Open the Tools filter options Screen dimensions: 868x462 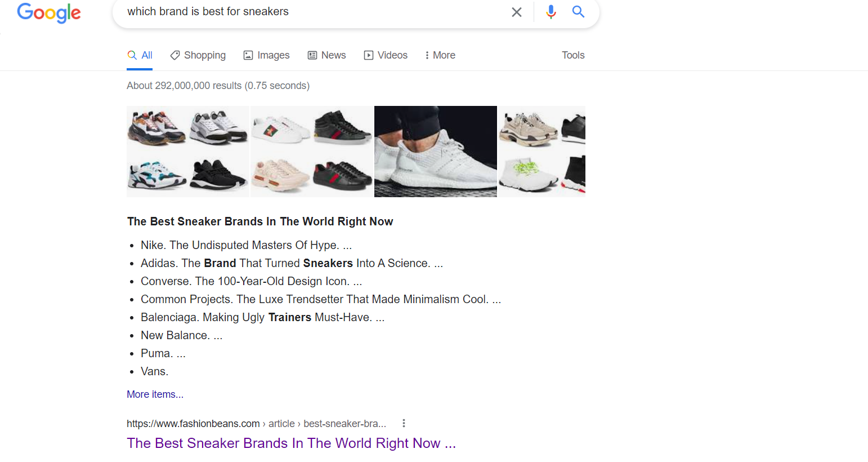(x=573, y=55)
